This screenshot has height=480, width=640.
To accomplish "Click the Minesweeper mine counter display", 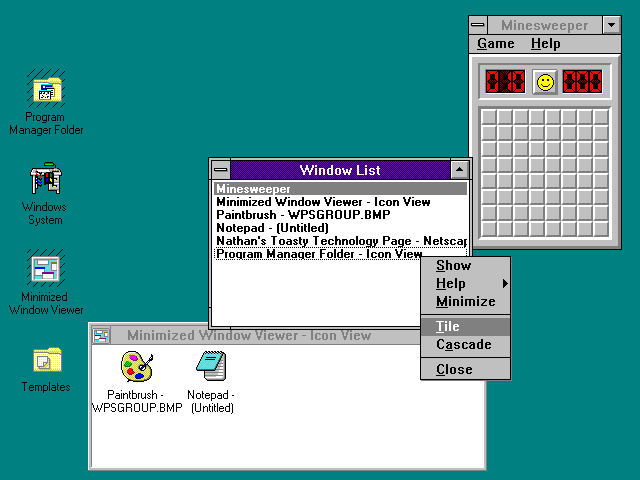I will point(505,82).
